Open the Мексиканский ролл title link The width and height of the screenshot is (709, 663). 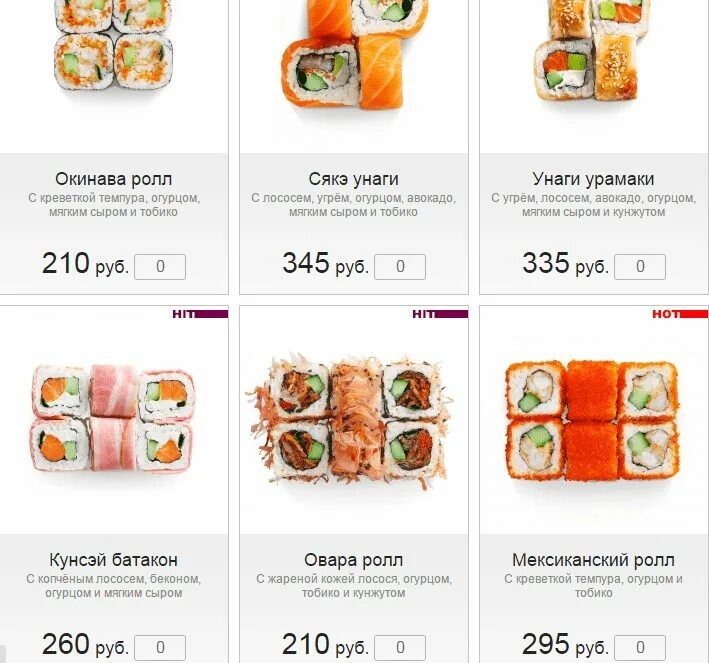click(593, 560)
